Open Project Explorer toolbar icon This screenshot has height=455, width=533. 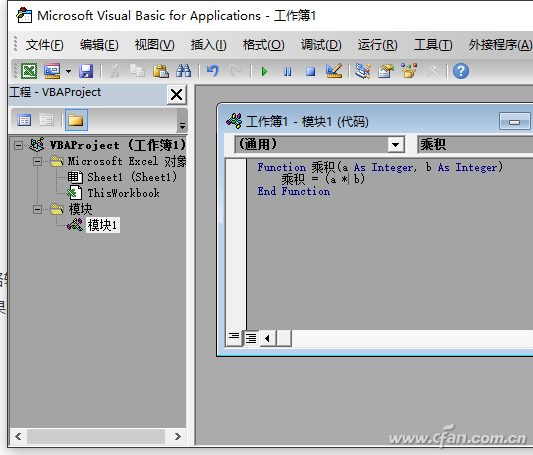[363, 71]
